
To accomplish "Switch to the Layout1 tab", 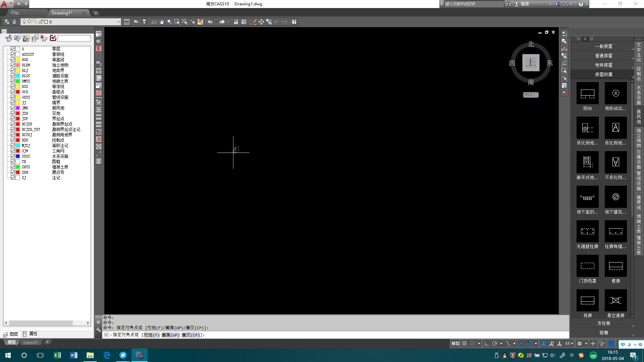I will pos(31,342).
